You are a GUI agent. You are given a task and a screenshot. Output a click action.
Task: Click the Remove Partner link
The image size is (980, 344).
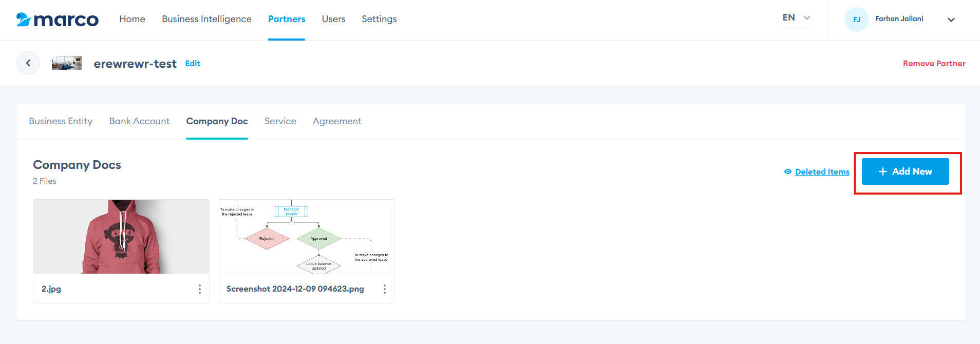point(934,64)
